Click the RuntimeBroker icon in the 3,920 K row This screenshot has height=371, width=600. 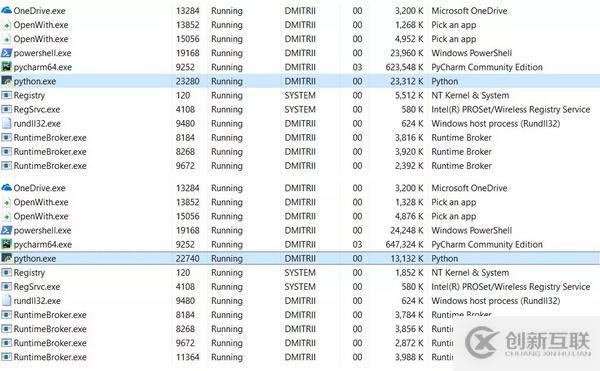pos(7,152)
